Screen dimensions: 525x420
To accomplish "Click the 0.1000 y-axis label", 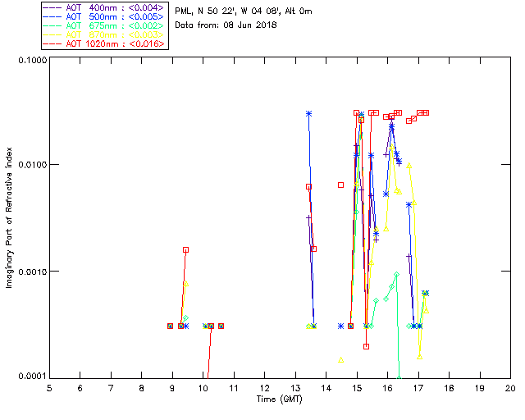I will click(x=33, y=60).
